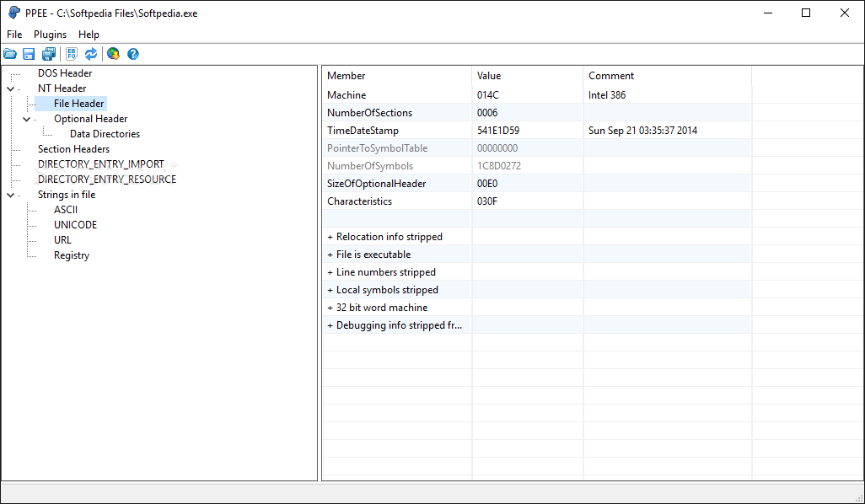Click the Line numbers stripped row
Viewport: 865px width, 504px height.
(x=537, y=272)
